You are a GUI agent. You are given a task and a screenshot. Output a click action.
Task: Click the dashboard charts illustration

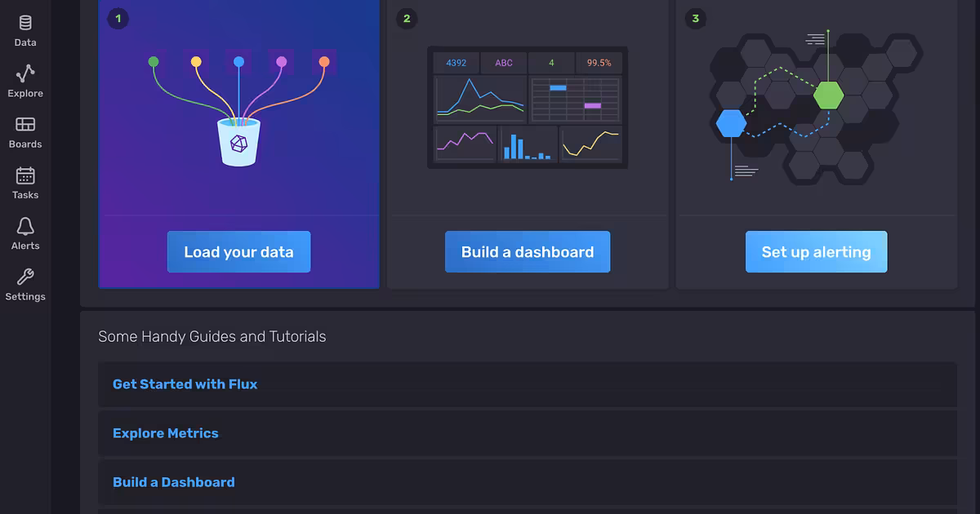pyautogui.click(x=528, y=108)
